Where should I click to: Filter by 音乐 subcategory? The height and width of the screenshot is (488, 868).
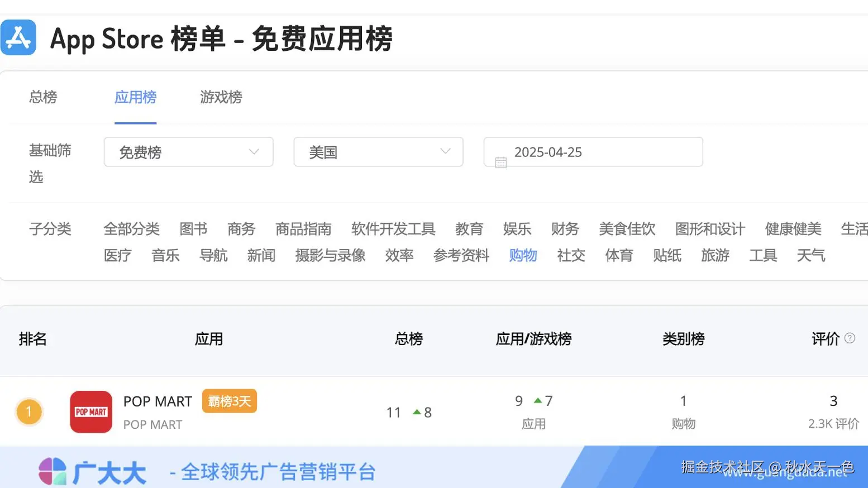click(x=166, y=256)
